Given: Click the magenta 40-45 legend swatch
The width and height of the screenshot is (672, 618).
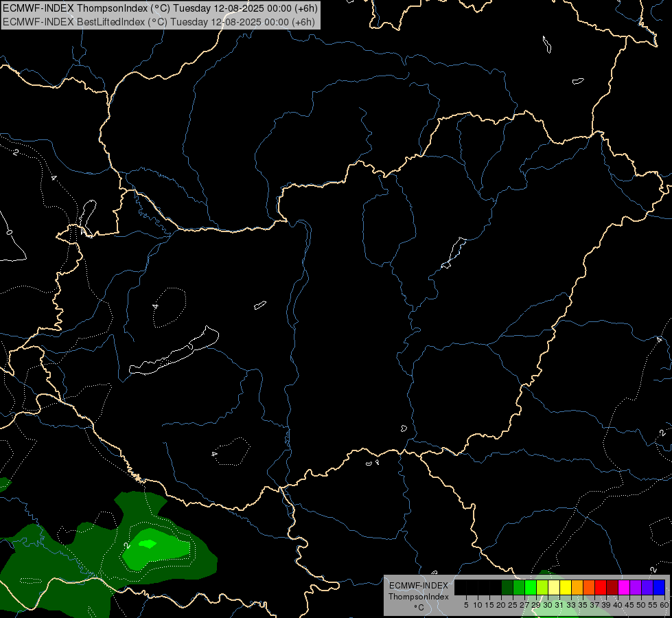Looking at the screenshot, I should [623, 587].
